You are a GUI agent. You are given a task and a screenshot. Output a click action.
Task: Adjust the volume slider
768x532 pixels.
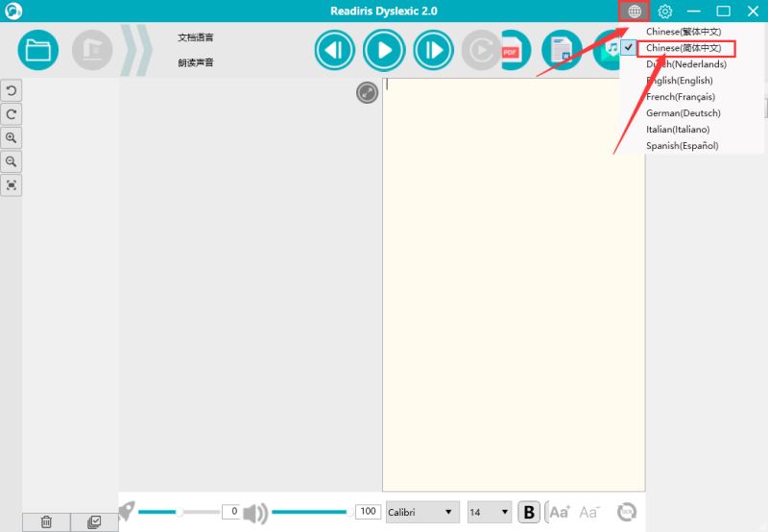click(x=311, y=512)
